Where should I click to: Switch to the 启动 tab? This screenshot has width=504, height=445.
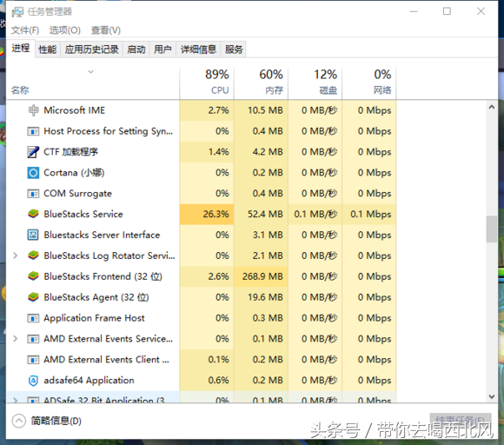click(136, 50)
